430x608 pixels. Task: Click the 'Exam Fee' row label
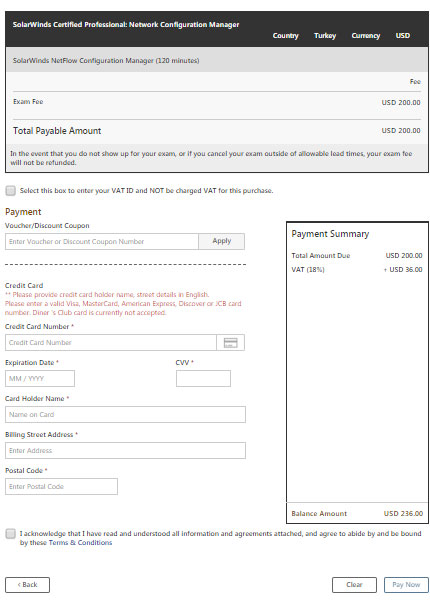[28, 102]
